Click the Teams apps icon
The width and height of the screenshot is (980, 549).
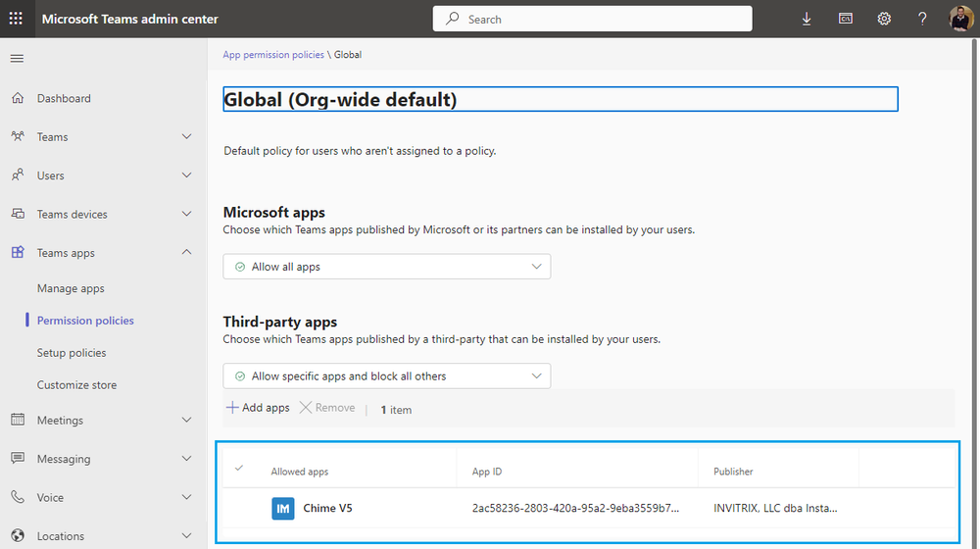point(18,252)
